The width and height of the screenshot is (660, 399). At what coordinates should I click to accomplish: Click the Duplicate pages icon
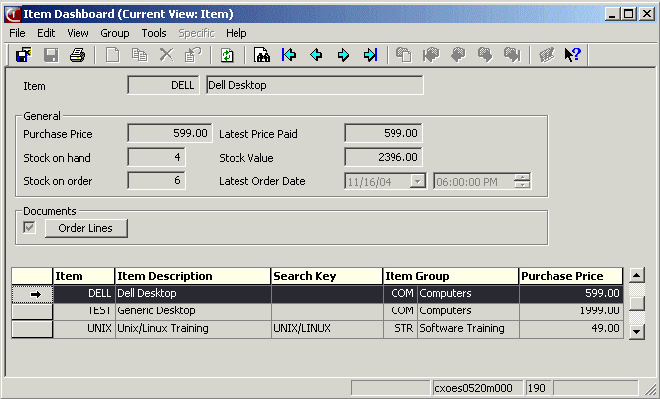coord(139,55)
